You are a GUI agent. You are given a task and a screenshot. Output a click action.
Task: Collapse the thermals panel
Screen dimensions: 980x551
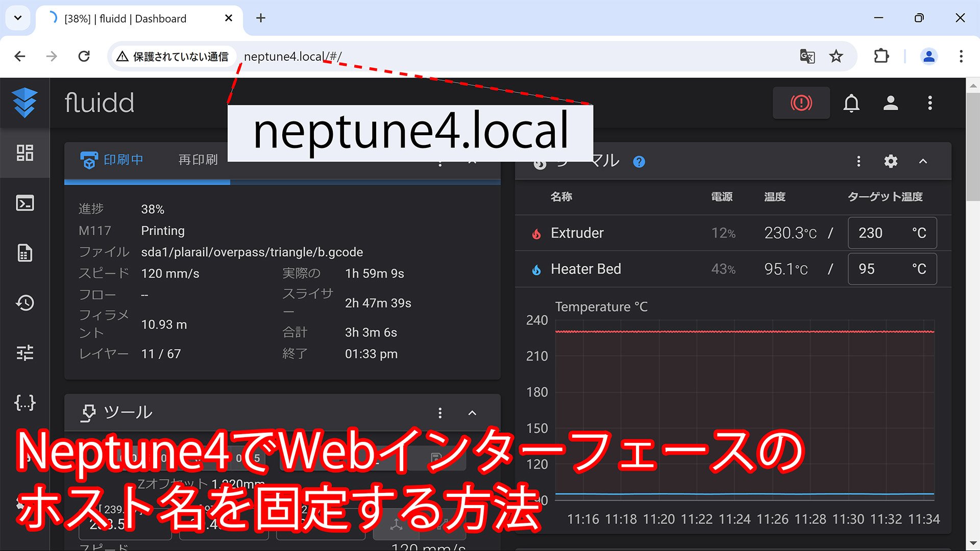coord(923,161)
